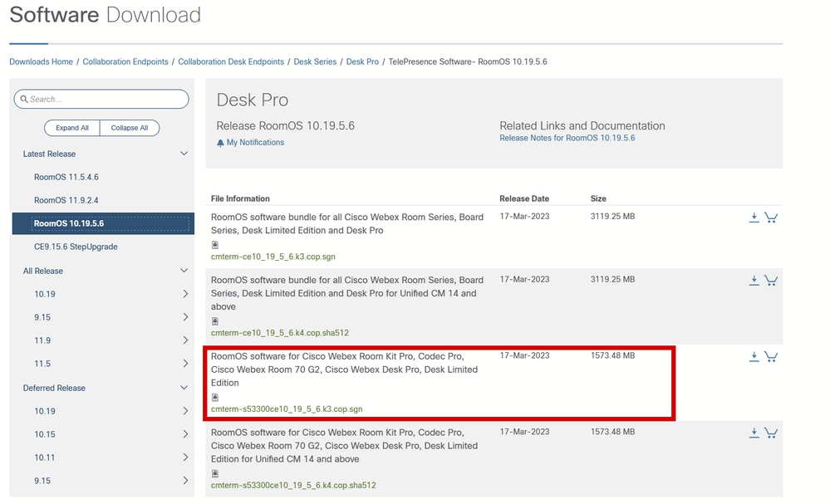Click the Release RoomOS 10.19.5.6 text
The width and height of the screenshot is (830, 504).
285,126
